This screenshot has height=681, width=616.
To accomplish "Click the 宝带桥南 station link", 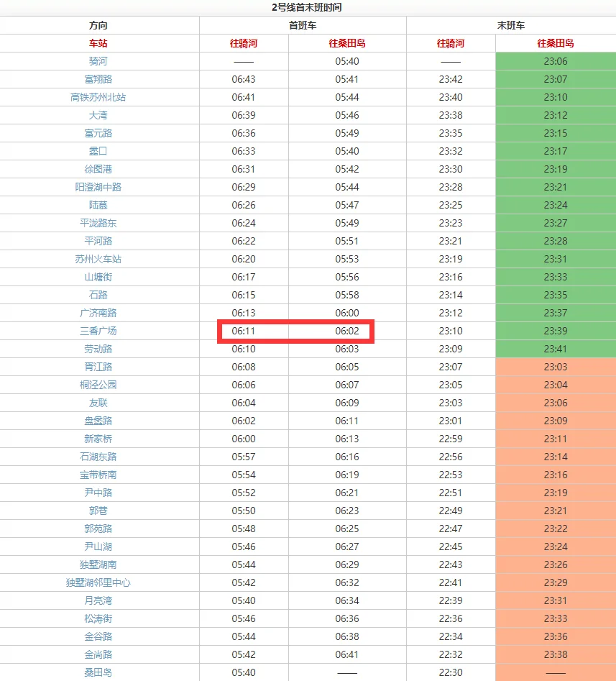I will (x=98, y=475).
